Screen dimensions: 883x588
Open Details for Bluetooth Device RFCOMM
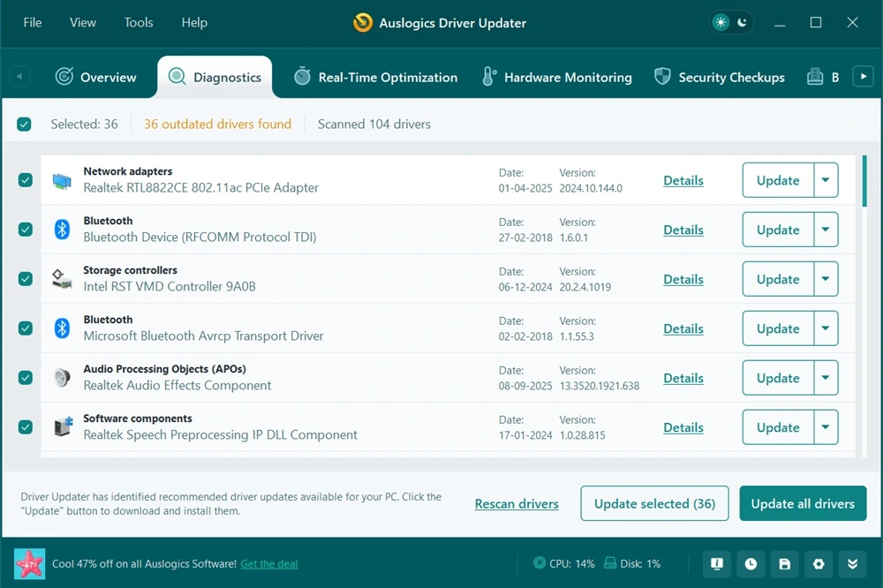click(683, 230)
